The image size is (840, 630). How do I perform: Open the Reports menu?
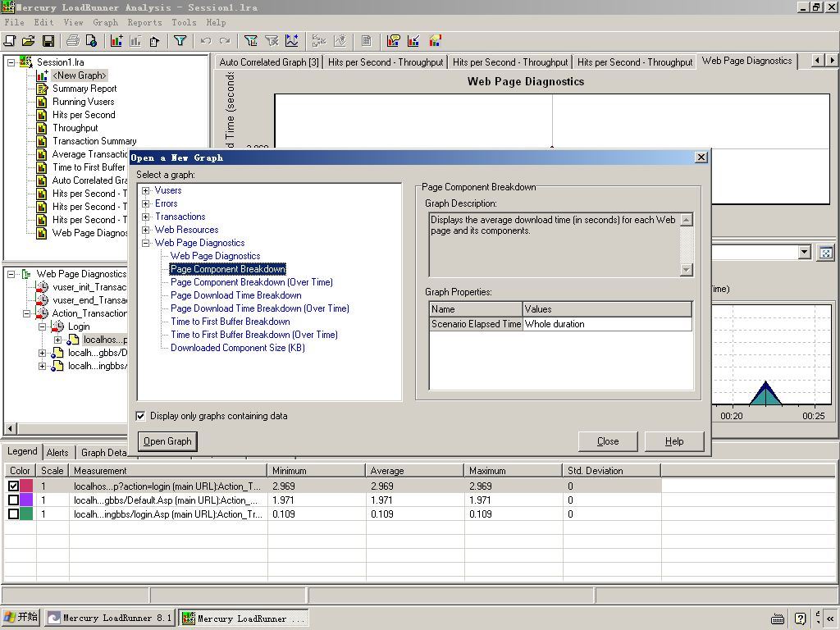point(144,22)
